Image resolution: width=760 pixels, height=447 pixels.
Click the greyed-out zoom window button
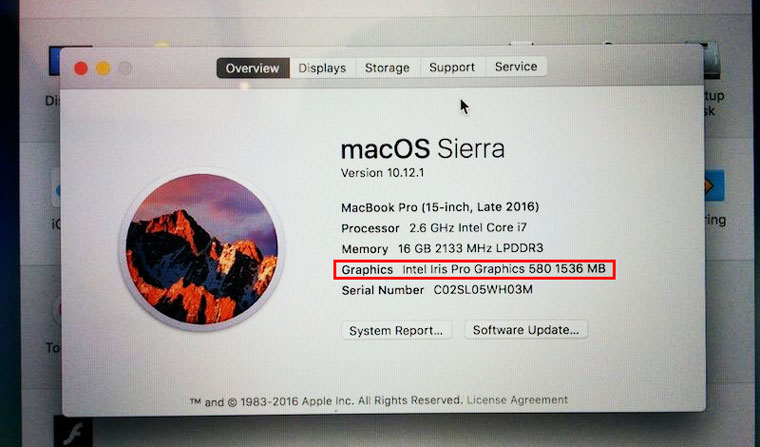click(x=125, y=68)
